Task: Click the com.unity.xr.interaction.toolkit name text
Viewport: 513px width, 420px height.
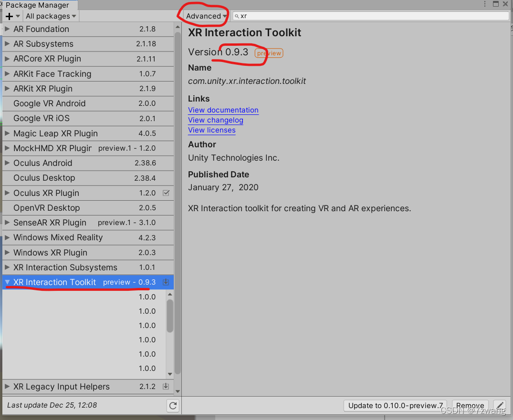Action: coord(247,81)
